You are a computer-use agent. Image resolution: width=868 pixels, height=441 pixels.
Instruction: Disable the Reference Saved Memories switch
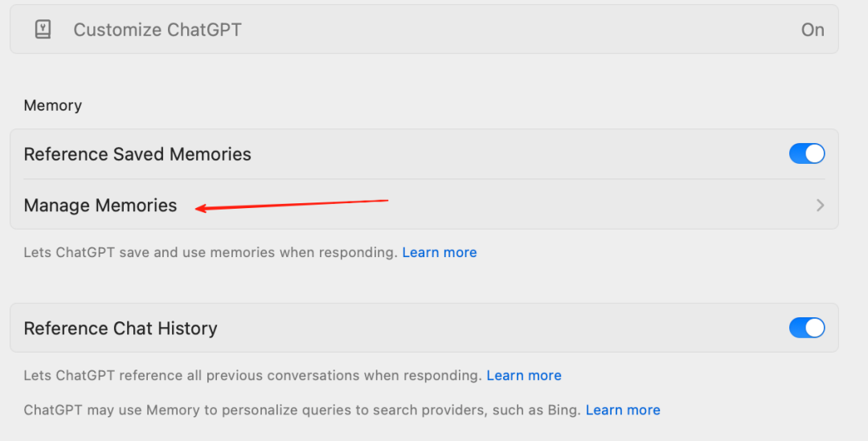pyautogui.click(x=807, y=153)
